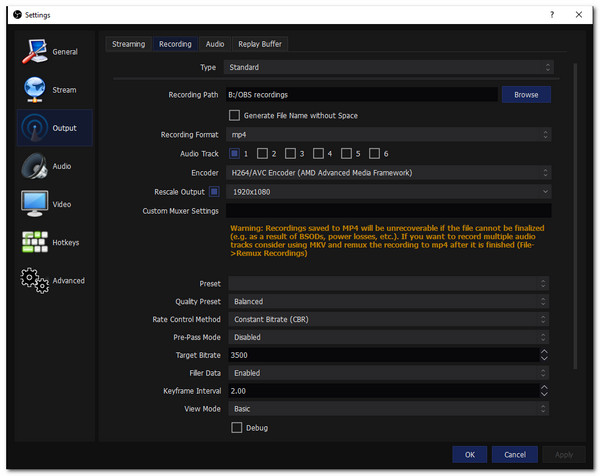The width and height of the screenshot is (600, 476).
Task: Open Audio settings speaker icon
Action: point(34,166)
